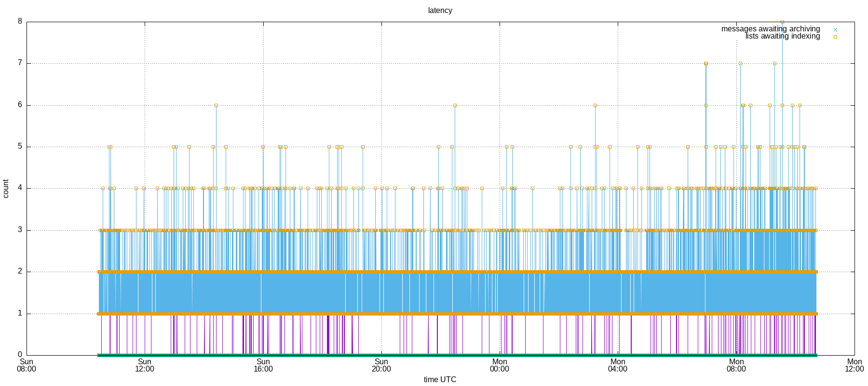Click the 'count' y-axis label

click(x=6, y=189)
